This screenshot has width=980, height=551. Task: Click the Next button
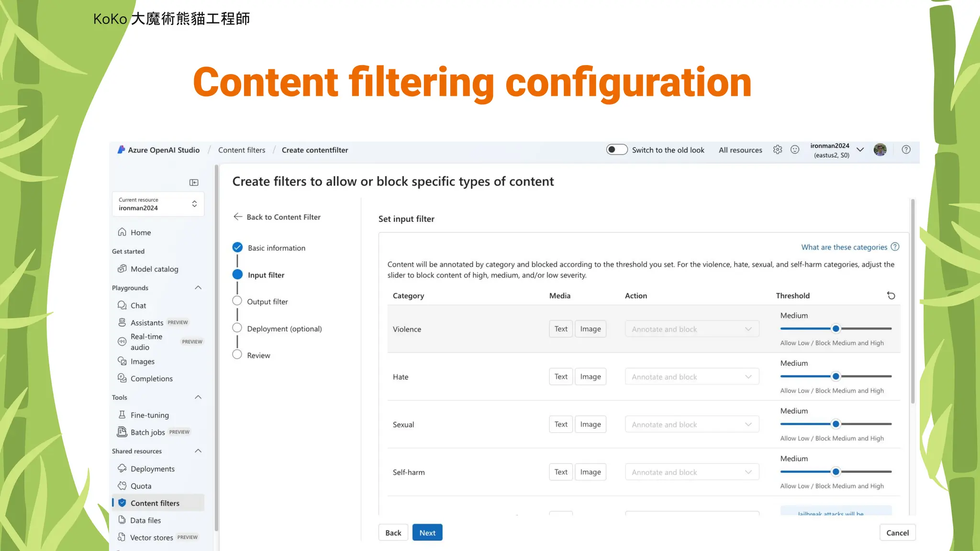(427, 532)
